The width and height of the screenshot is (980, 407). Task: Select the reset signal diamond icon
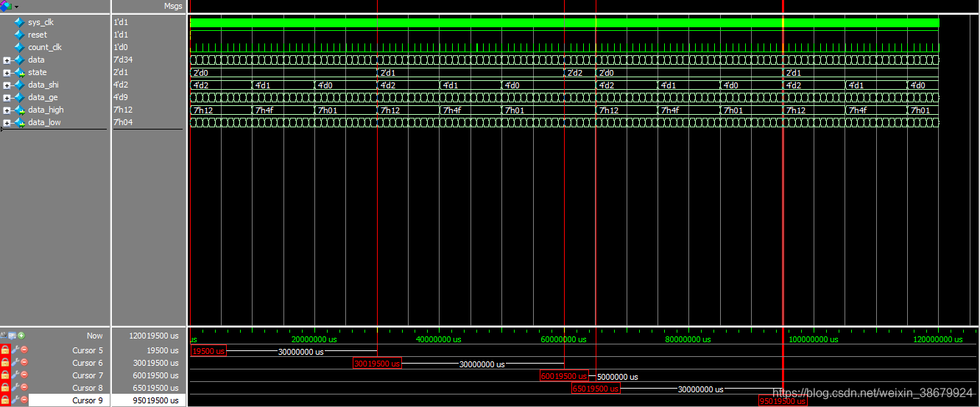[19, 35]
